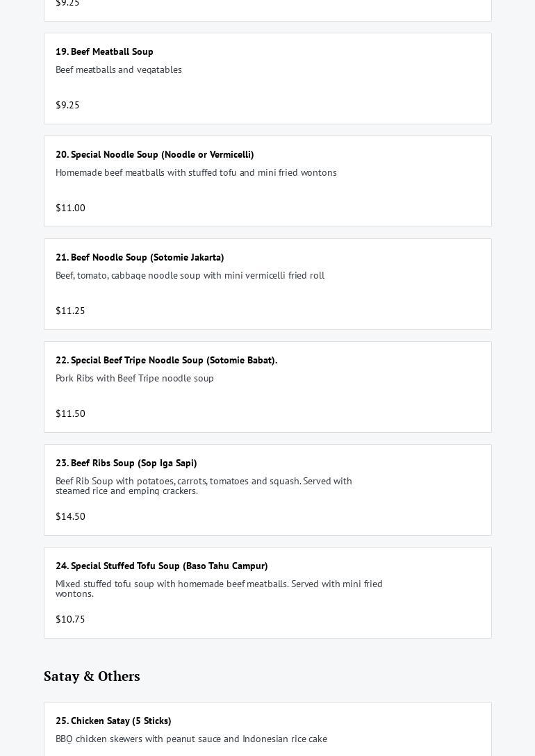This screenshot has height=756, width=535.
Task: Click Chicken Satay (5 Sticks) item
Action: 113,721
